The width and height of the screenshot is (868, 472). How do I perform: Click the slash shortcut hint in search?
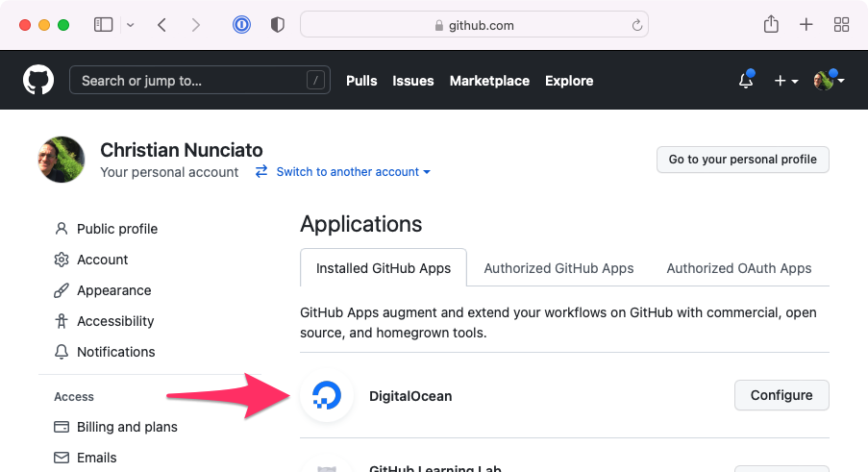point(315,80)
